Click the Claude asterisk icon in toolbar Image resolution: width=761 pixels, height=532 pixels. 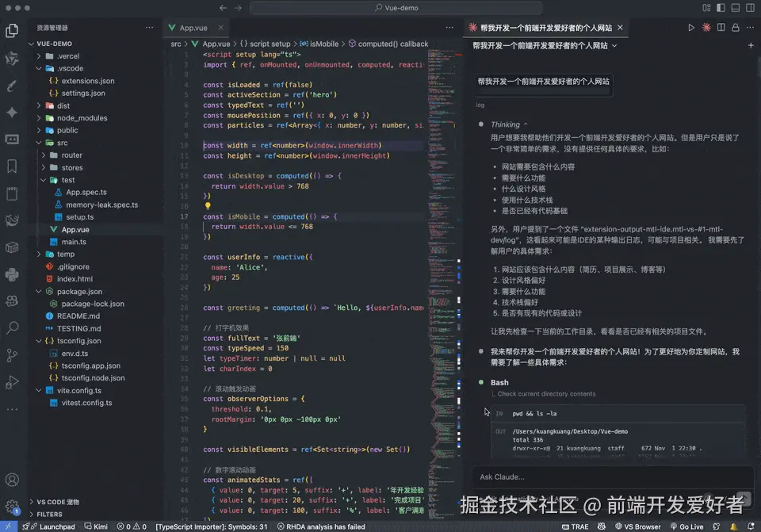[x=706, y=28]
